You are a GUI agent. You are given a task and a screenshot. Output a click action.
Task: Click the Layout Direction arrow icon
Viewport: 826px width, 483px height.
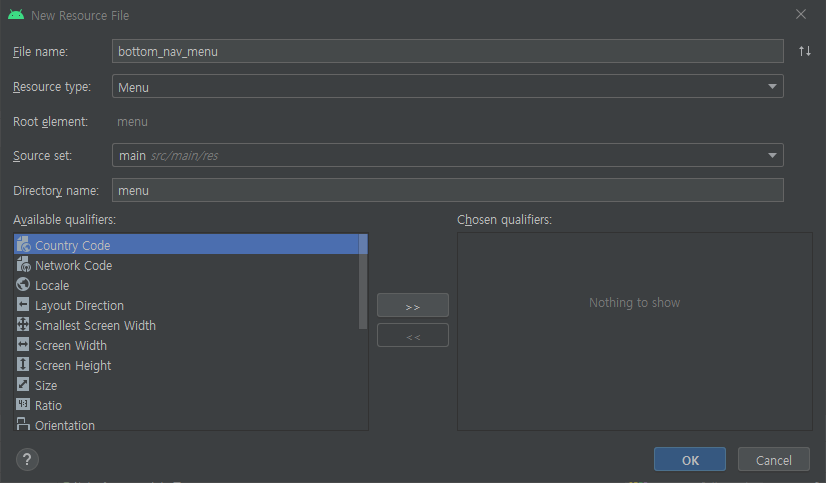tap(23, 304)
